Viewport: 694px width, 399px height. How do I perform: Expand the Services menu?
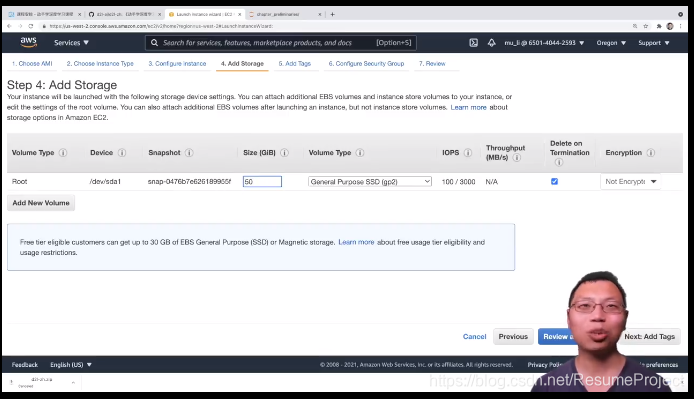(71, 43)
